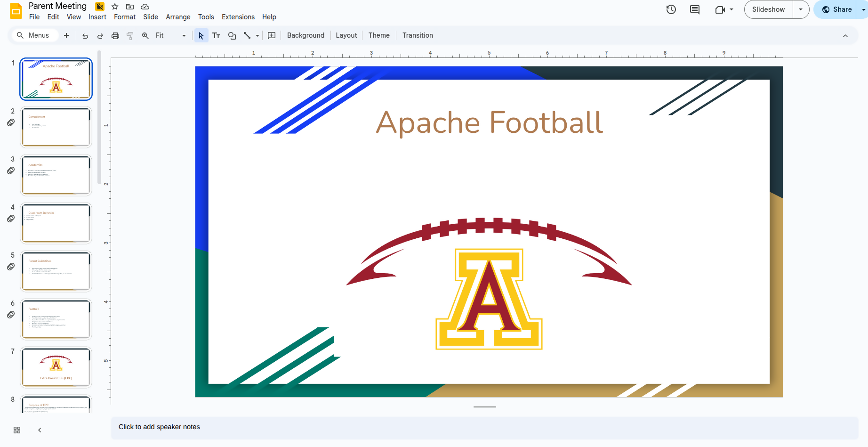Click the linked slide icon for slide 6
The height and width of the screenshot is (447, 868).
coord(11,315)
